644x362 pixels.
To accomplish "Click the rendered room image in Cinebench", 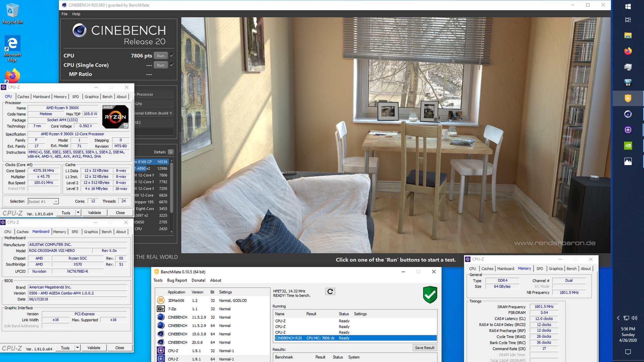I will (396, 135).
